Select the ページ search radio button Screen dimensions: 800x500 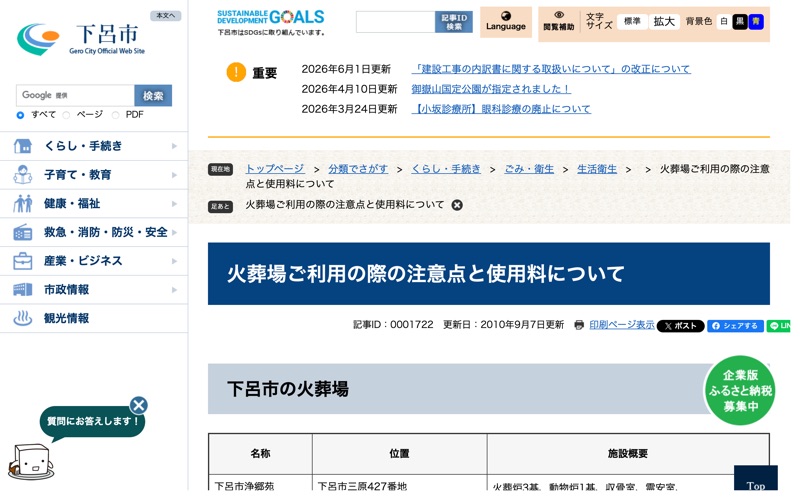66,115
